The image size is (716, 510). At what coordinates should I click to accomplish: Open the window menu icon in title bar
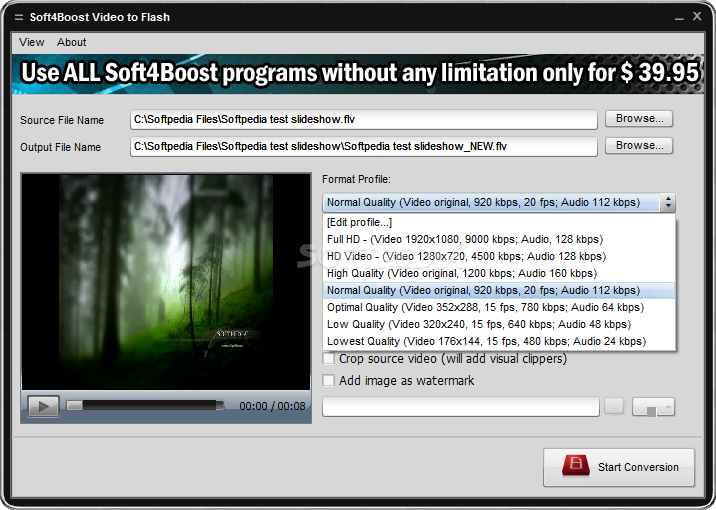coord(19,17)
